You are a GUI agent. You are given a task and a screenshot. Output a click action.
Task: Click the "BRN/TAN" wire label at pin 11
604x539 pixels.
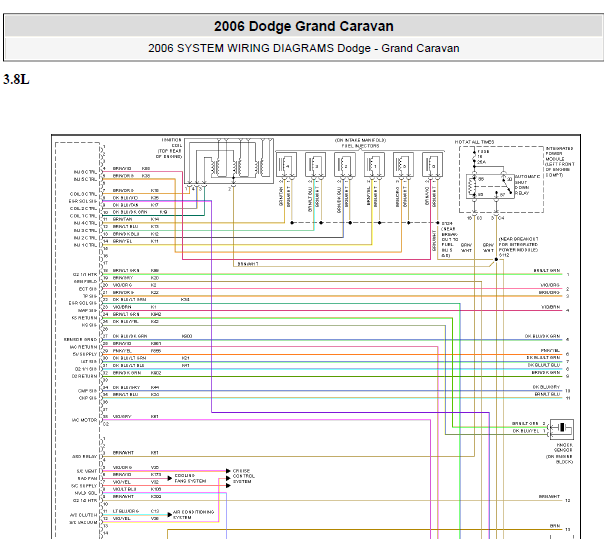tap(122, 219)
